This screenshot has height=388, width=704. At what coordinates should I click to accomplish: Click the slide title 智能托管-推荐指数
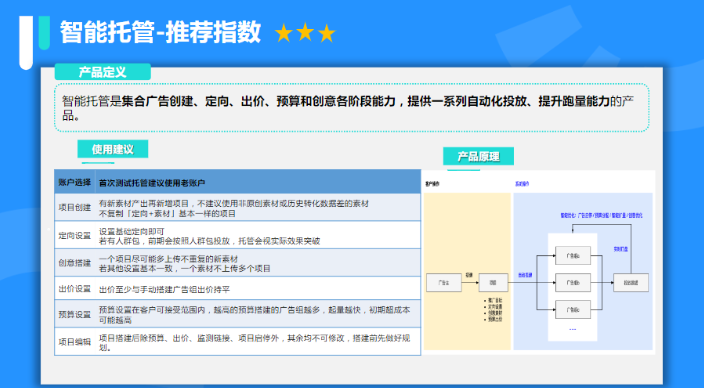pyautogui.click(x=160, y=32)
